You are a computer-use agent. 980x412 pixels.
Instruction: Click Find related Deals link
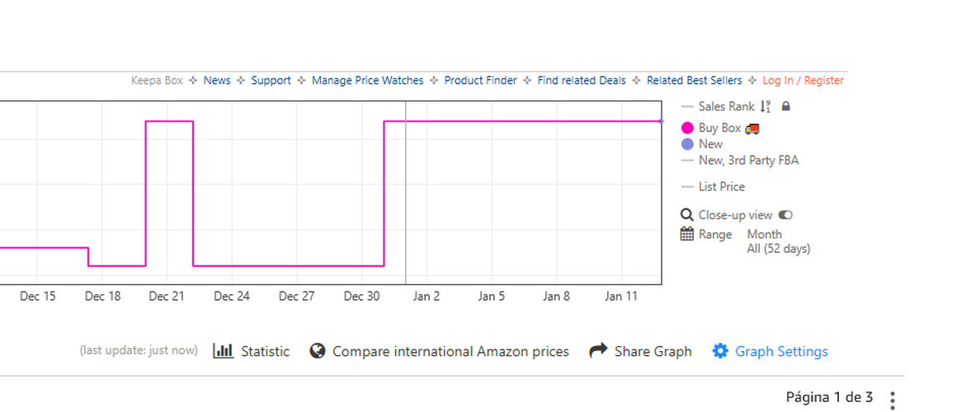(x=582, y=81)
